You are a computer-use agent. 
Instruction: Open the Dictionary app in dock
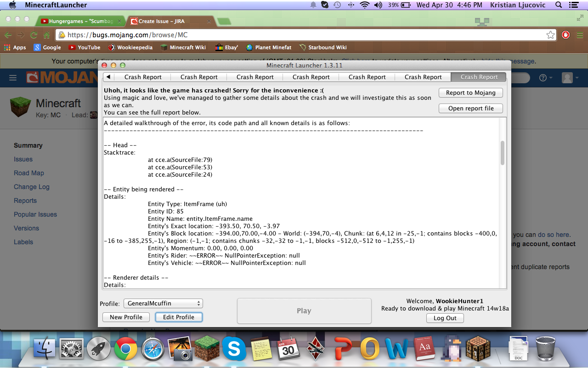tap(424, 349)
